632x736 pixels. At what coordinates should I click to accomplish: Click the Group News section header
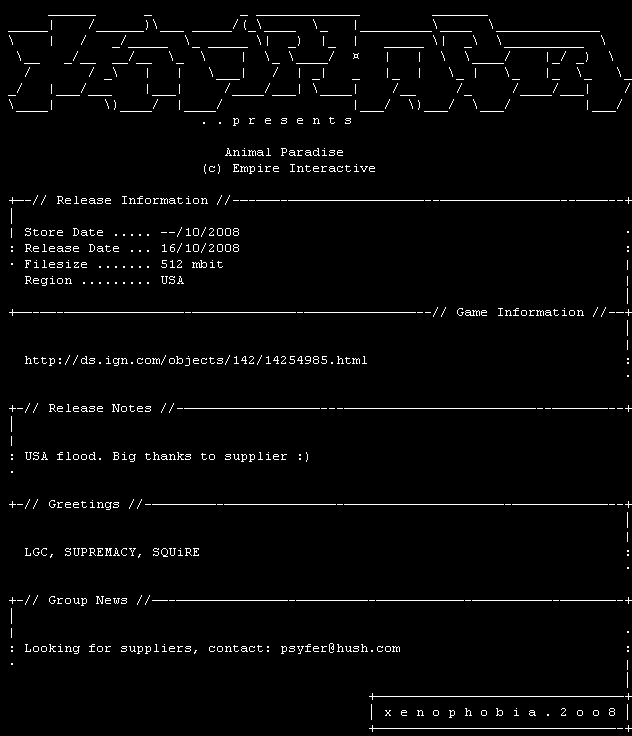[x=88, y=600]
